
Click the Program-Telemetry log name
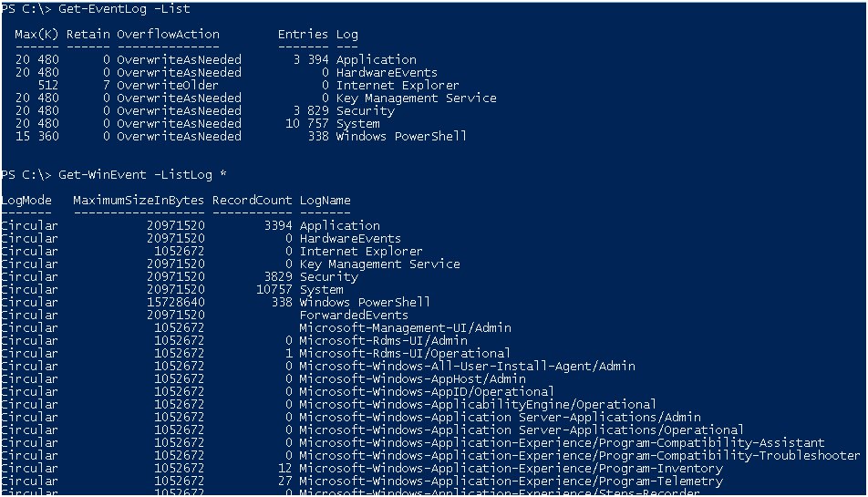[511, 481]
